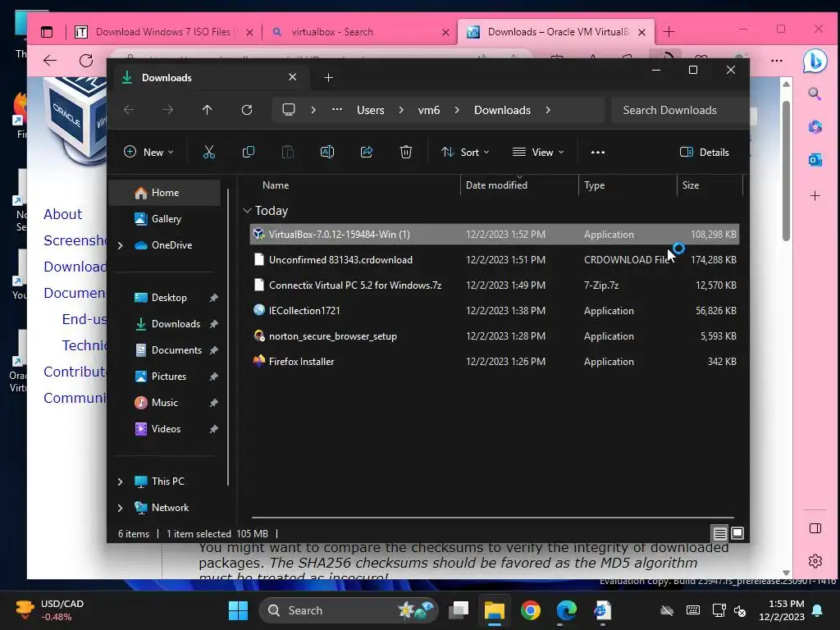
Task: Open Gallery in the navigation pane
Action: tap(165, 219)
